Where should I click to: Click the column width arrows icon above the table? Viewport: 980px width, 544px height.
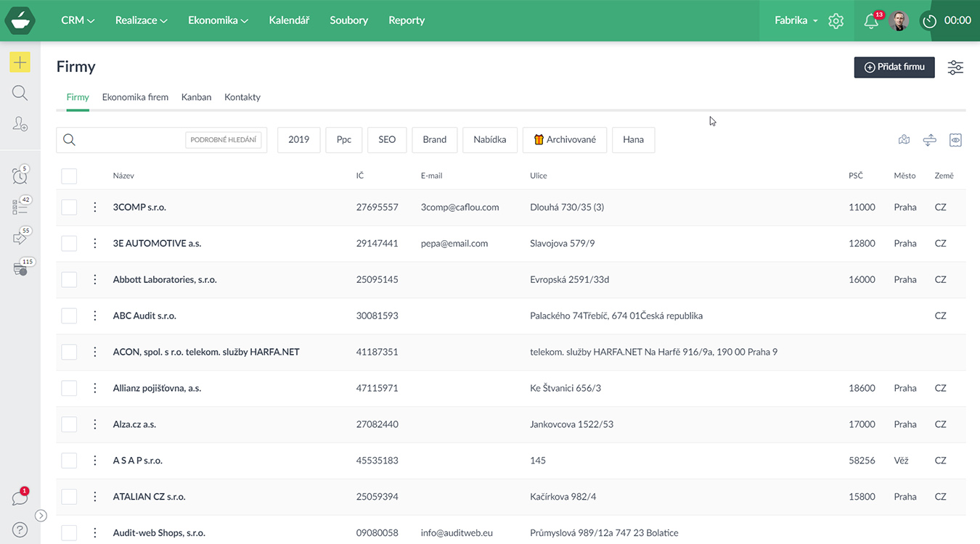click(929, 140)
